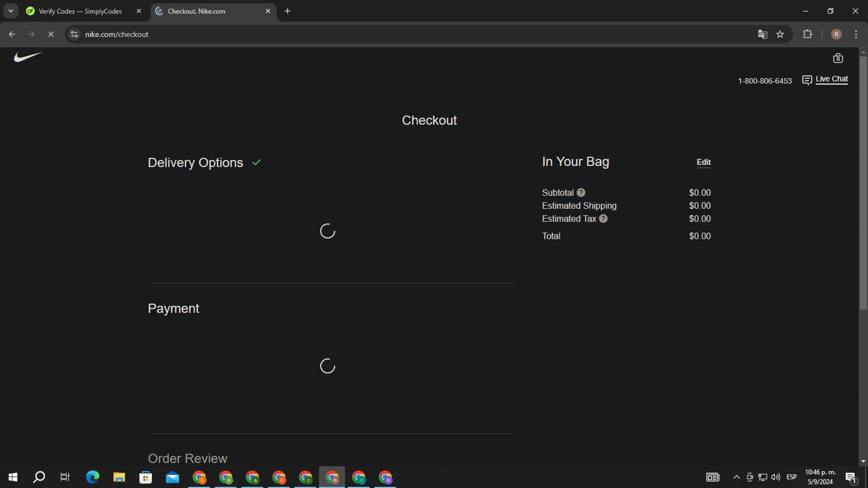Image resolution: width=868 pixels, height=488 pixels.
Task: Open the network icon in the tray
Action: tap(763, 477)
